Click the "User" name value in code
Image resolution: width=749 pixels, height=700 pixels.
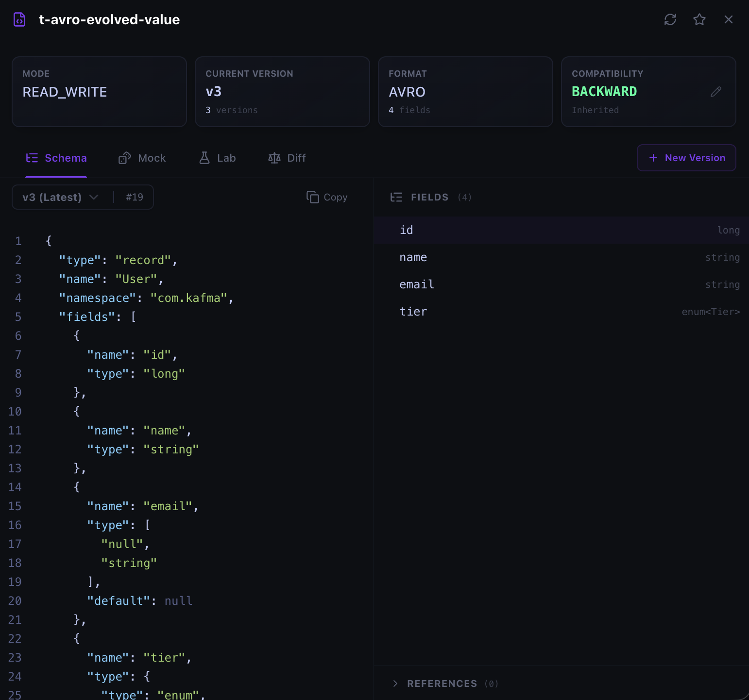[136, 279]
